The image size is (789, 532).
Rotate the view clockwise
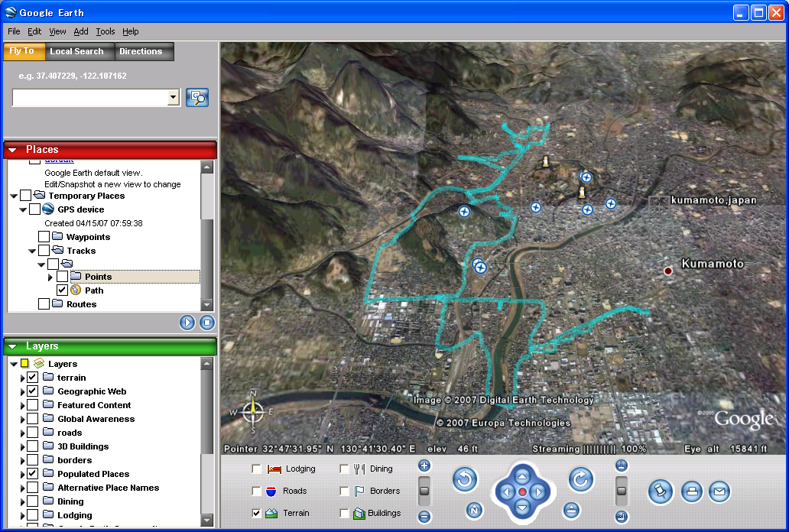(581, 480)
